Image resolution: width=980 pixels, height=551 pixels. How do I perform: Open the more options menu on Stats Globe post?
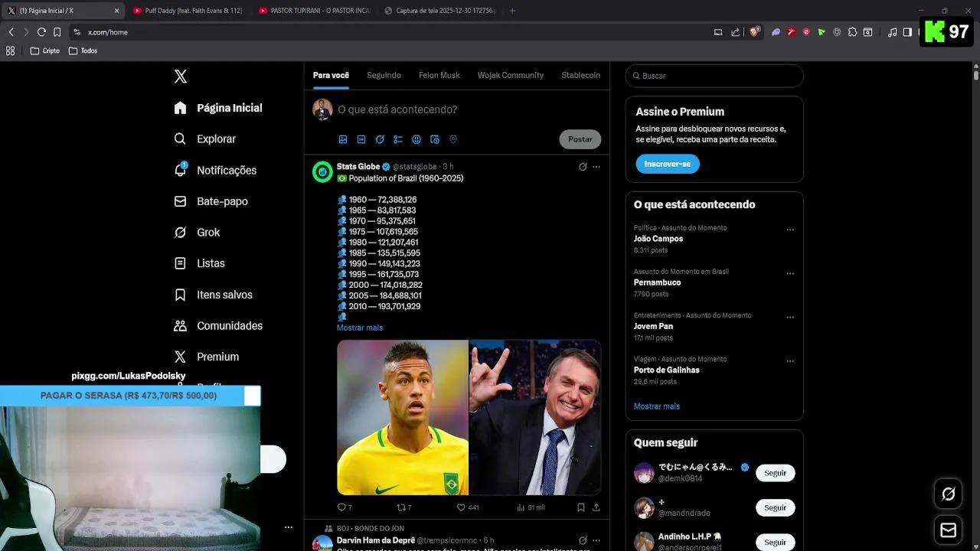click(596, 167)
